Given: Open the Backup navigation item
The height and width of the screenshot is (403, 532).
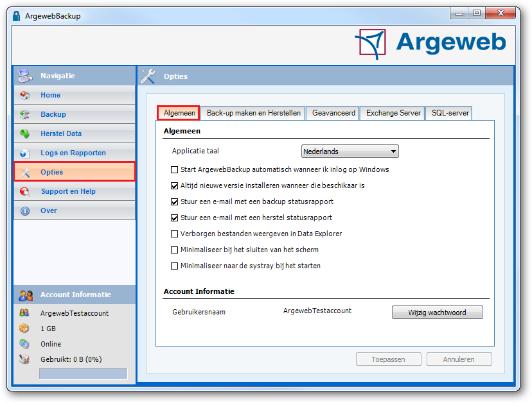Looking at the screenshot, I should (x=75, y=115).
